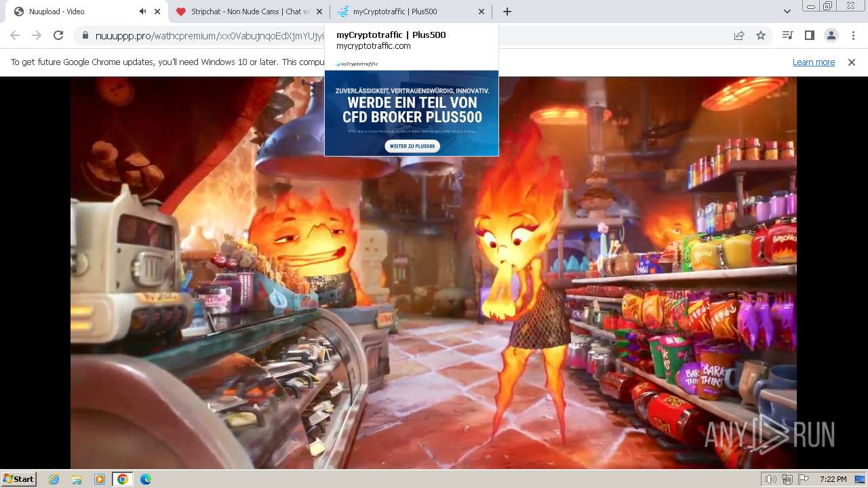This screenshot has height=488, width=868.
Task: Switch to the Stripchat tab
Action: 249,12
